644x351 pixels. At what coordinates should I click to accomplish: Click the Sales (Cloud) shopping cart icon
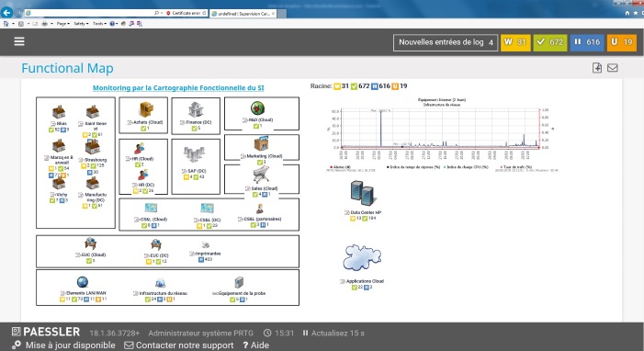coord(261,175)
